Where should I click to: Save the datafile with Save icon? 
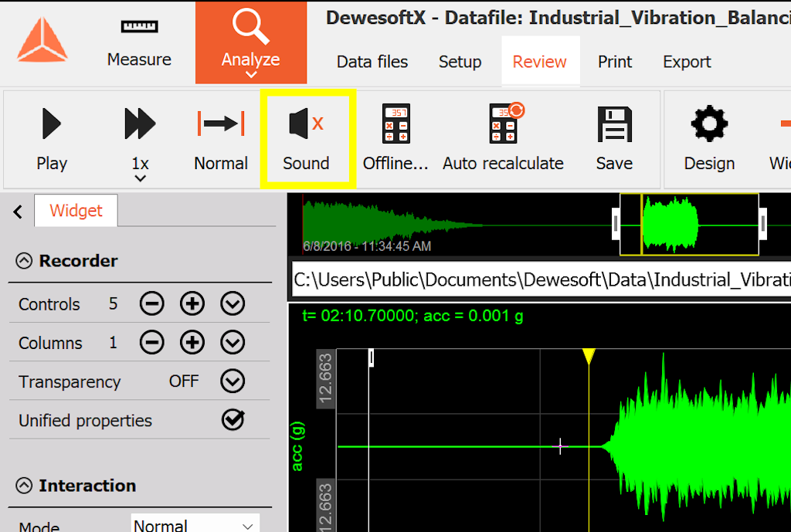coord(614,139)
